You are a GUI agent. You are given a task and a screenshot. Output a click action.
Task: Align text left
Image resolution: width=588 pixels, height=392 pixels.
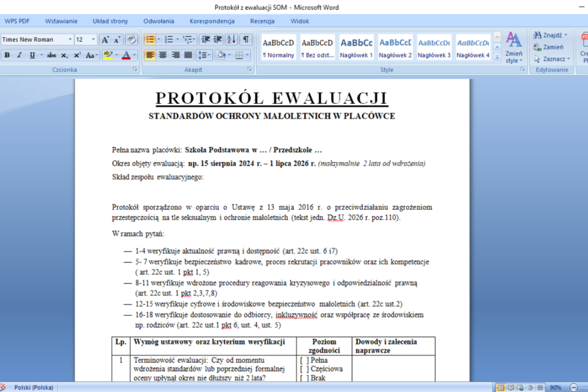coord(150,55)
